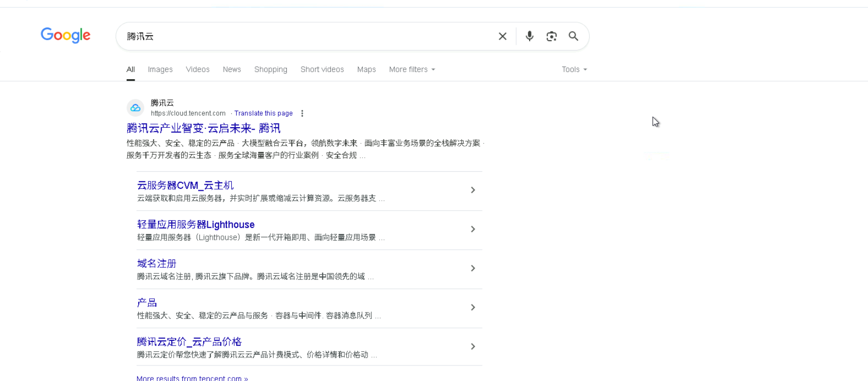The width and height of the screenshot is (868, 381).
Task: Click the Google logo
Action: click(66, 35)
